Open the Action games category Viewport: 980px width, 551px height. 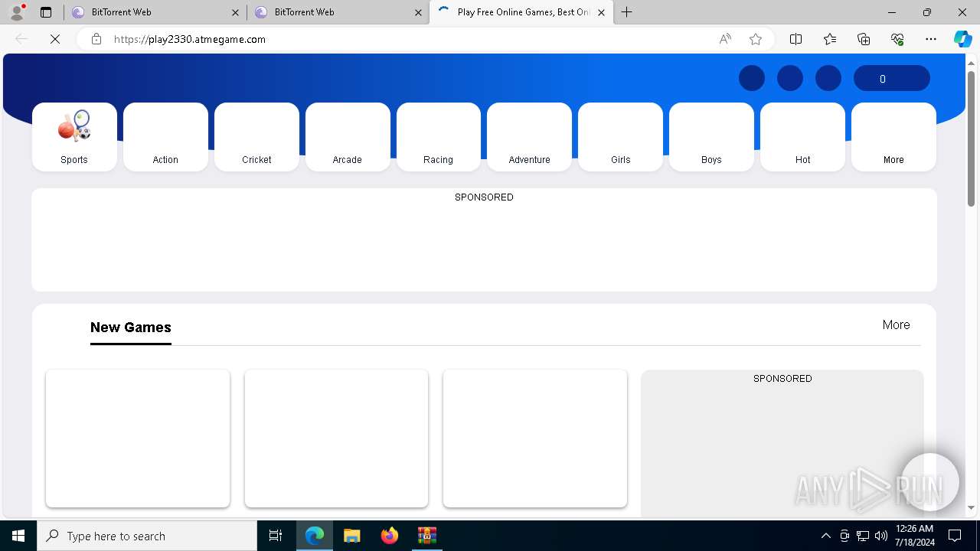point(165,137)
